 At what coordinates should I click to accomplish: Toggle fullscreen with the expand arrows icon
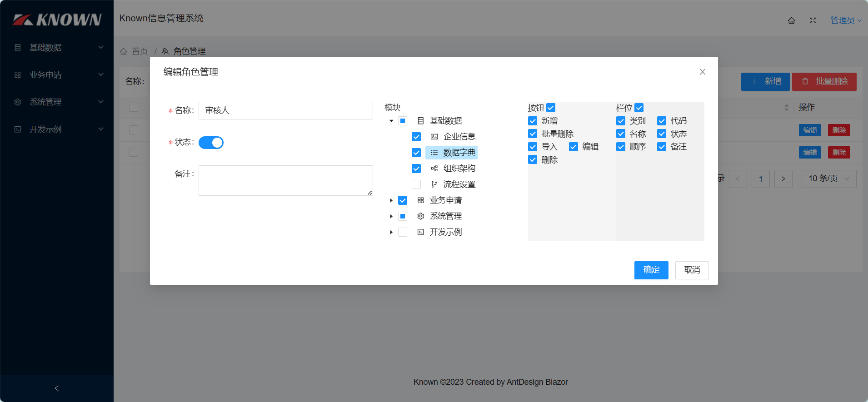click(813, 20)
